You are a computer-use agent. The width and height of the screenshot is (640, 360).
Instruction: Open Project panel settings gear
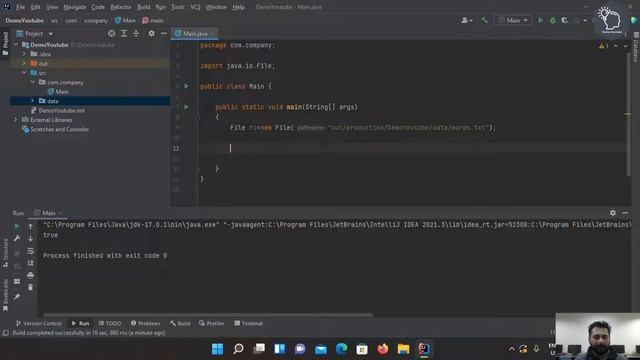tap(151, 33)
